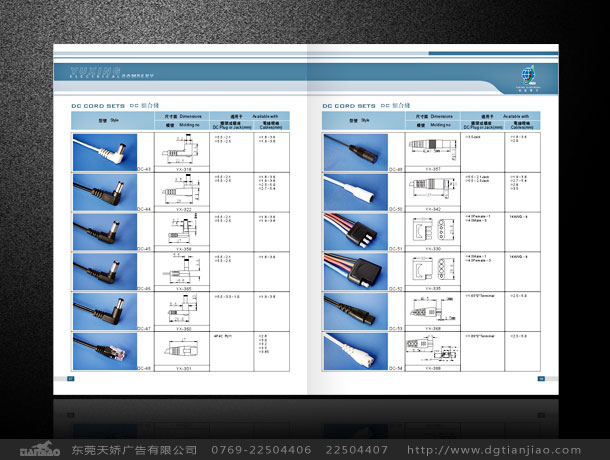Click the YX-330 molding diagram
Image resolution: width=610 pixels, height=460 pixels.
point(434,229)
